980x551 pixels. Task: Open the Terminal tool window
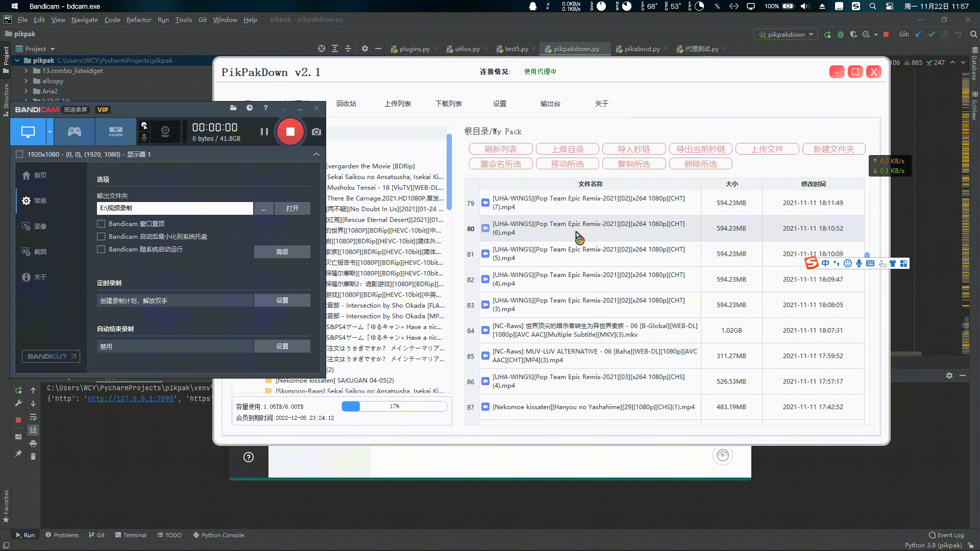click(131, 535)
